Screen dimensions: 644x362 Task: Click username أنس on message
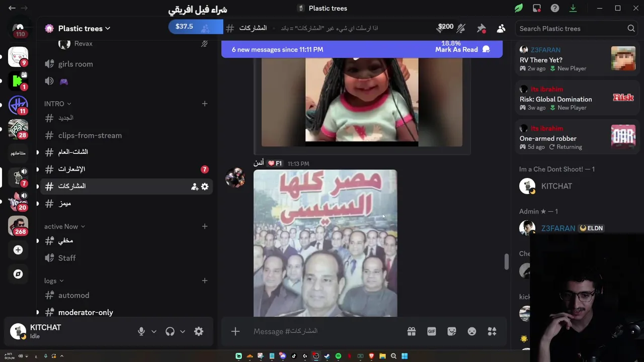point(259,163)
